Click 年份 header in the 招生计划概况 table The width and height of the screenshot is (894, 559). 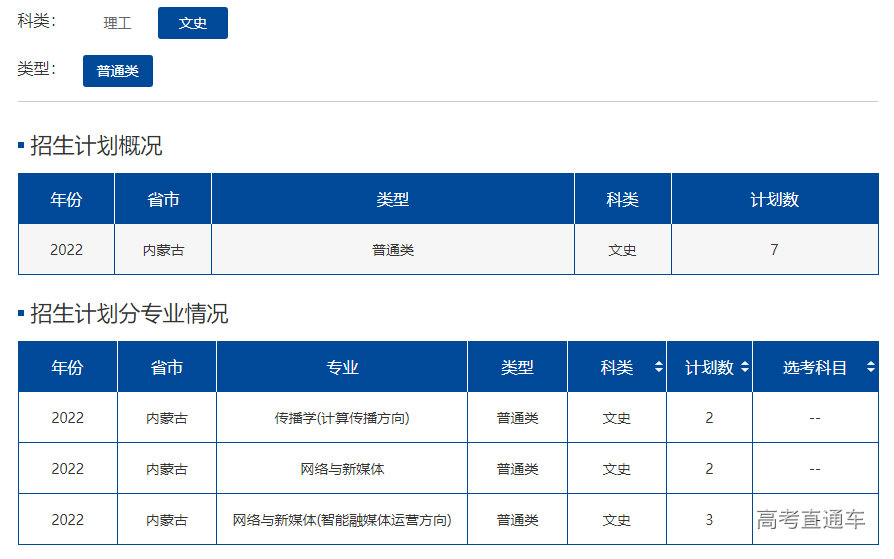tap(66, 199)
